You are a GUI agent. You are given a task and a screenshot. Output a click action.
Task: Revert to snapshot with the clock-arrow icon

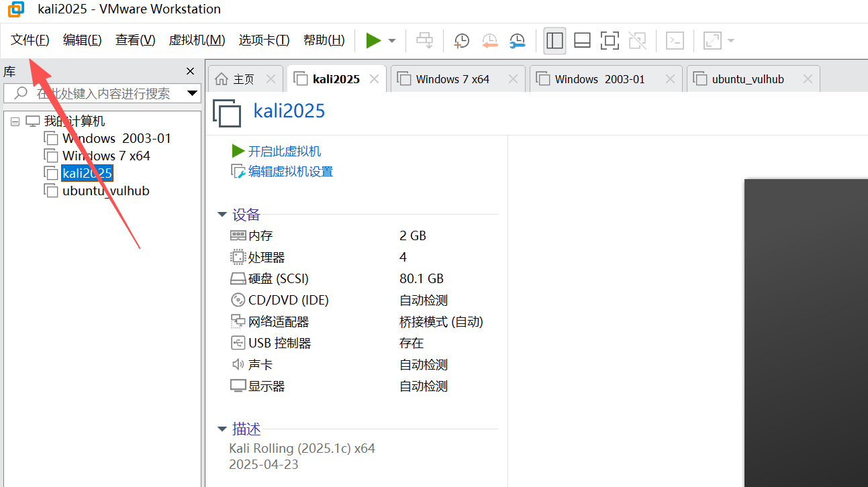[x=489, y=40]
